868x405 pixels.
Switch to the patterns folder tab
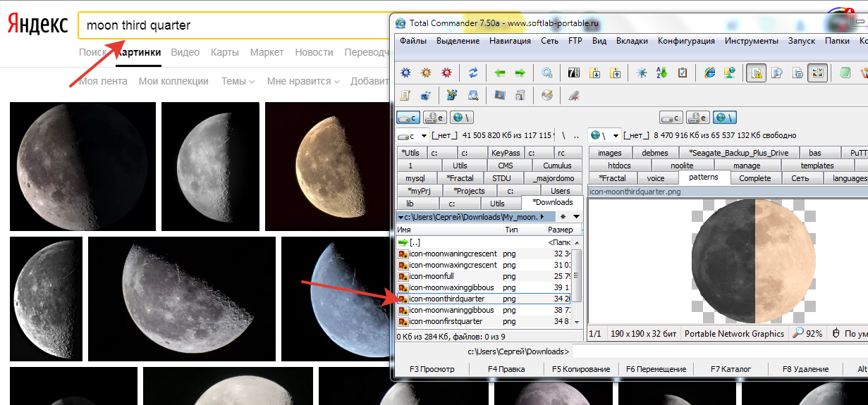pyautogui.click(x=703, y=177)
